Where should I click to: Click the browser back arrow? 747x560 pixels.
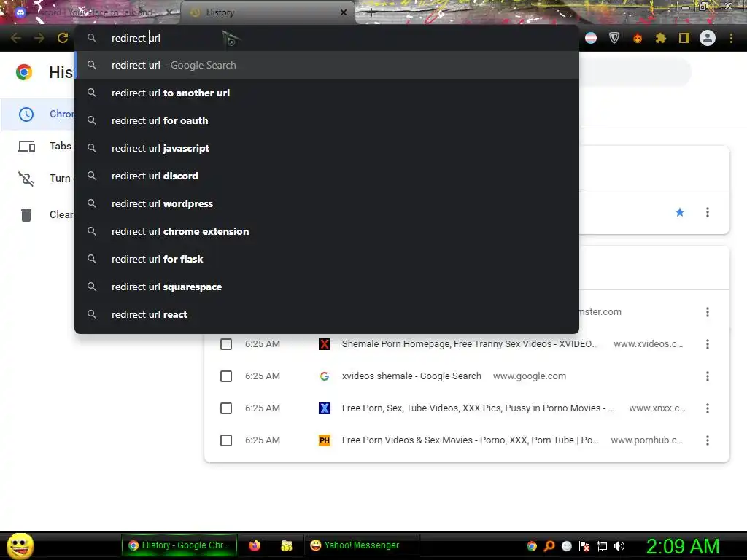(x=16, y=38)
